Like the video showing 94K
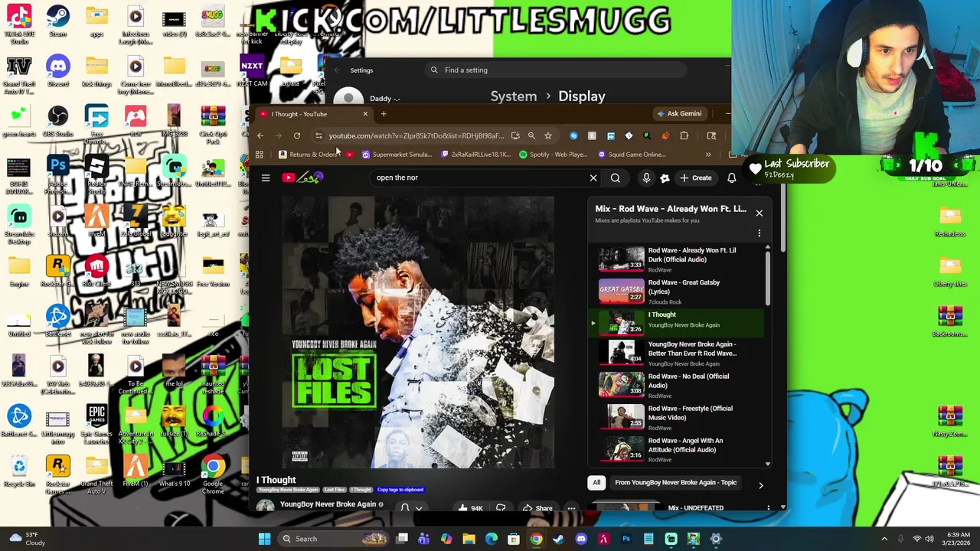The height and width of the screenshot is (551, 980). tap(470, 508)
